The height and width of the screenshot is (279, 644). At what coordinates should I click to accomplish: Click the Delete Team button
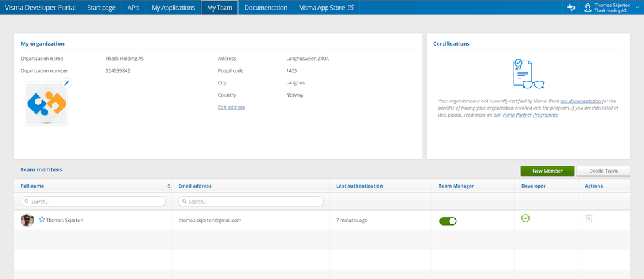603,171
